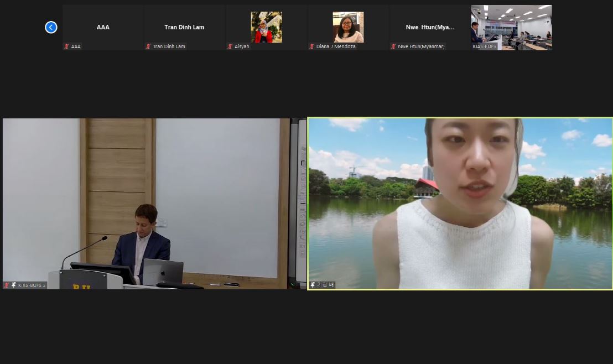The height and width of the screenshot is (364, 613).
Task: Click muted mic icon for Tran Dinh Lam
Action: pos(148,46)
